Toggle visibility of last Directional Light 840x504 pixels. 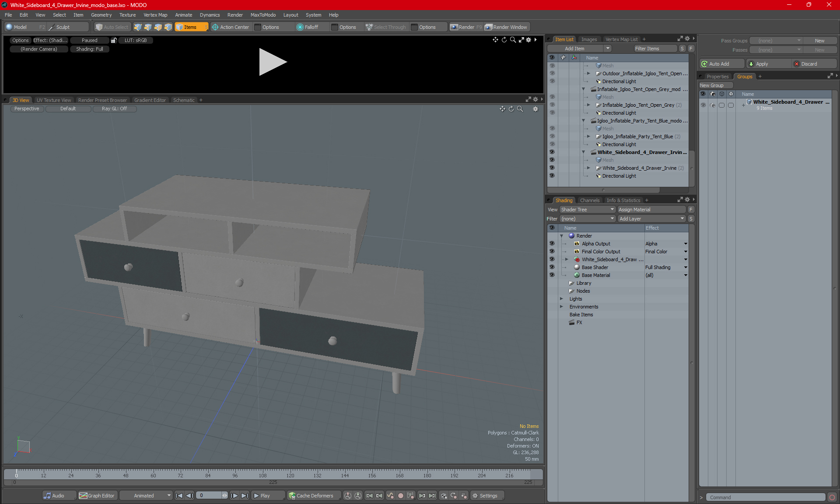(x=552, y=176)
